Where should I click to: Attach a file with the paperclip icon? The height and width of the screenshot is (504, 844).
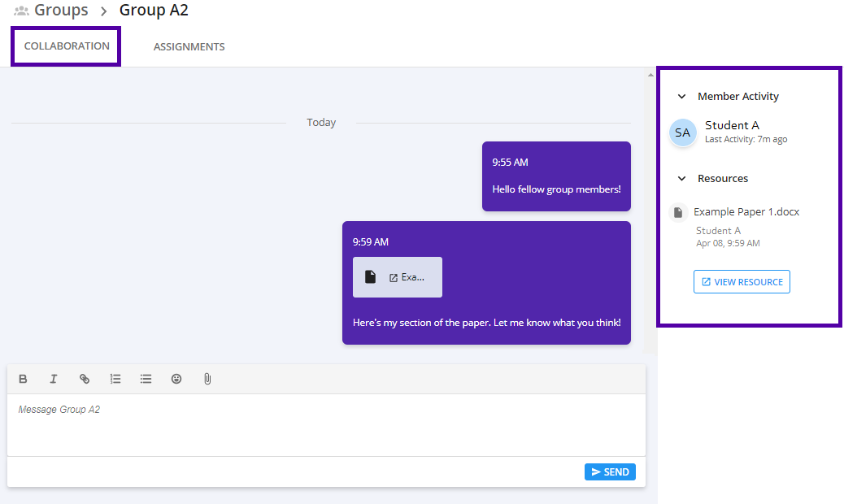coord(207,379)
